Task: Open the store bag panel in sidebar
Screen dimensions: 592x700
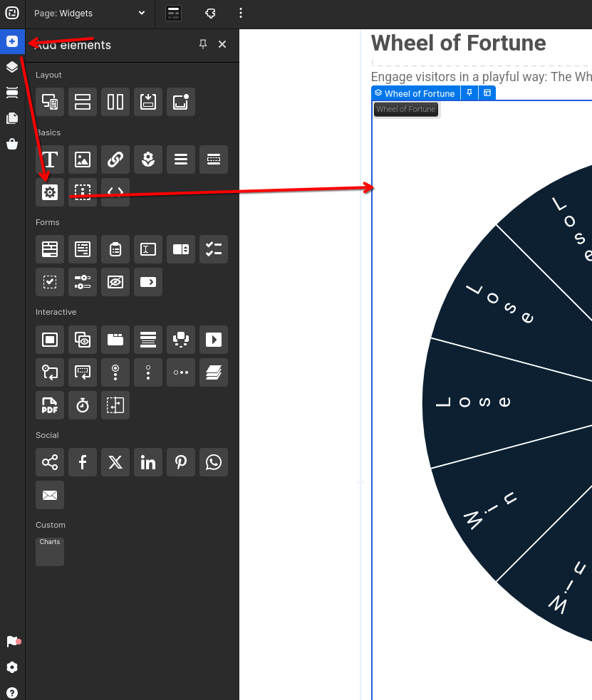Action: 12,145
